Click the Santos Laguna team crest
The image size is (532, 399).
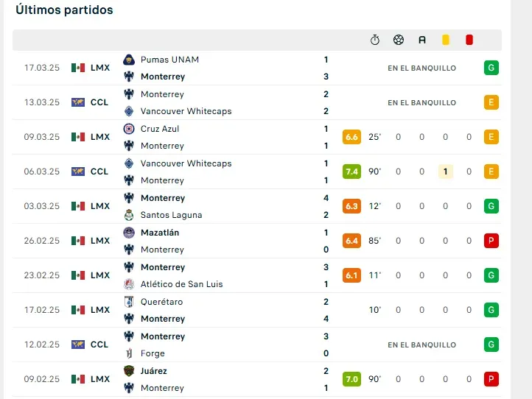coord(129,215)
